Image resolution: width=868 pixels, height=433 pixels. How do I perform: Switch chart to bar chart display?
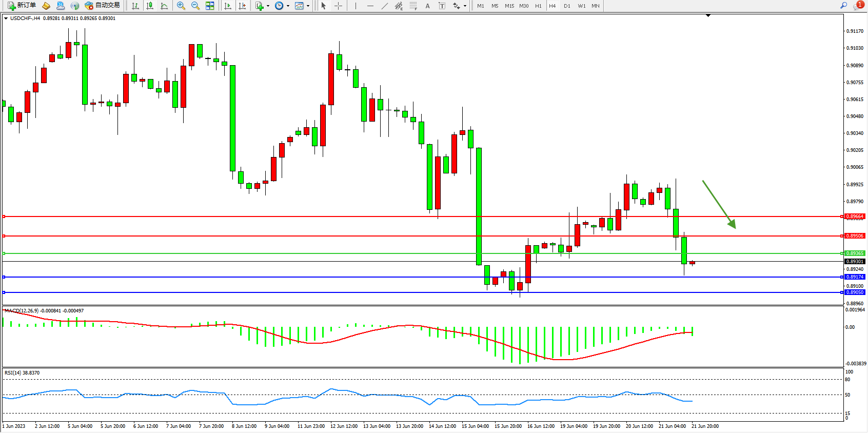point(135,6)
